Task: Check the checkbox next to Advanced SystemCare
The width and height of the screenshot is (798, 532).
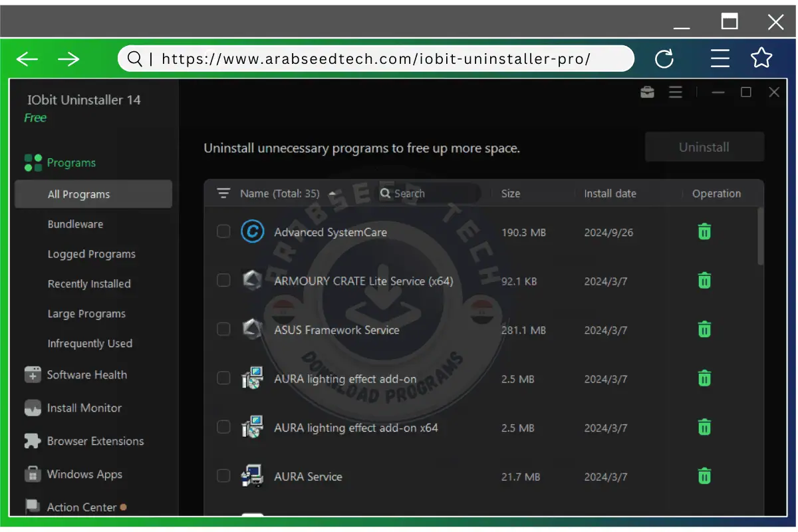Action: point(223,231)
